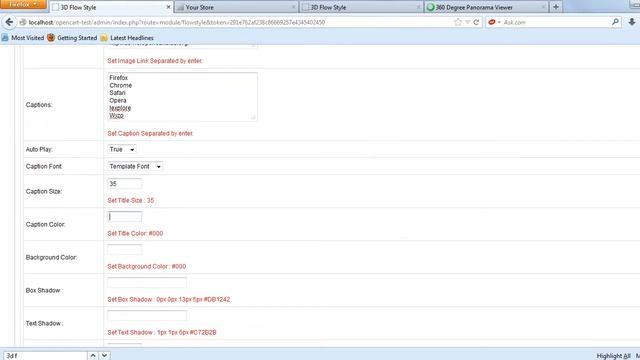The width and height of the screenshot is (640, 360).
Task: Click the Getting Started bookmark icon
Action: tap(51, 38)
